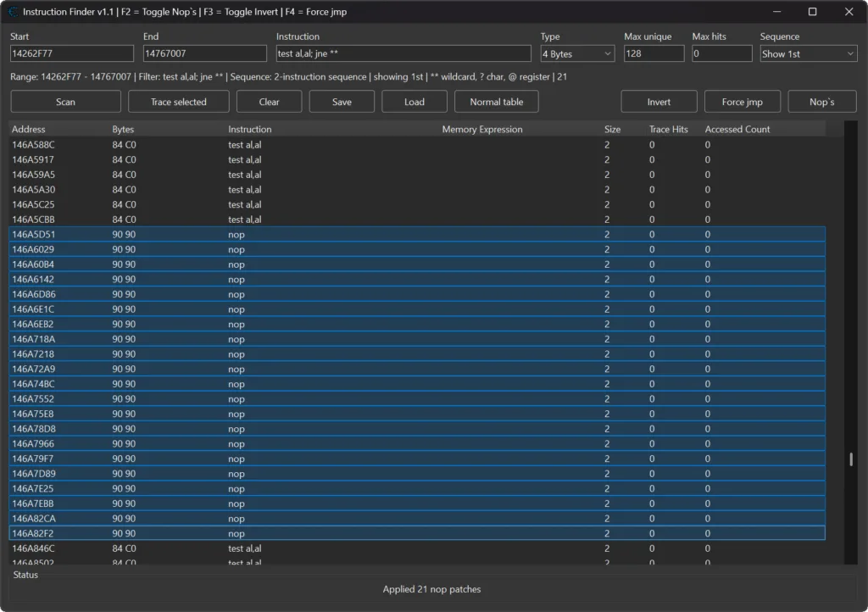The width and height of the screenshot is (868, 612).
Task: Select nop row at 146A72A9
Action: 417,369
